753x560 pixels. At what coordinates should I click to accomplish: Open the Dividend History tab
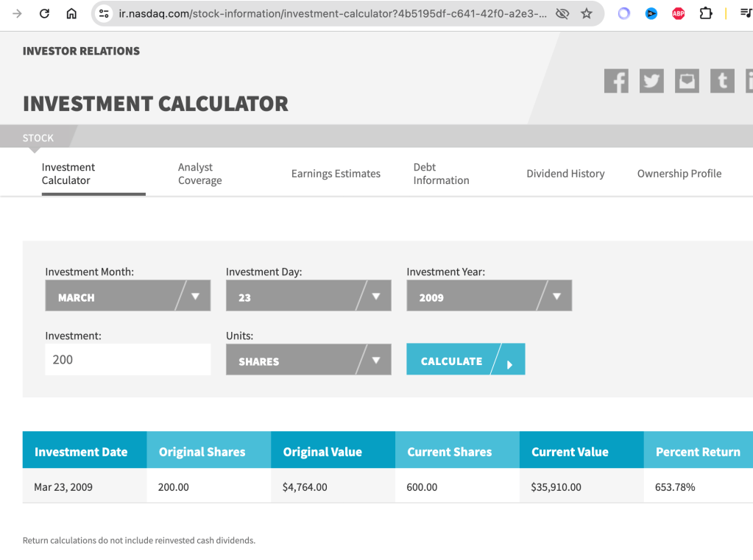tap(565, 174)
